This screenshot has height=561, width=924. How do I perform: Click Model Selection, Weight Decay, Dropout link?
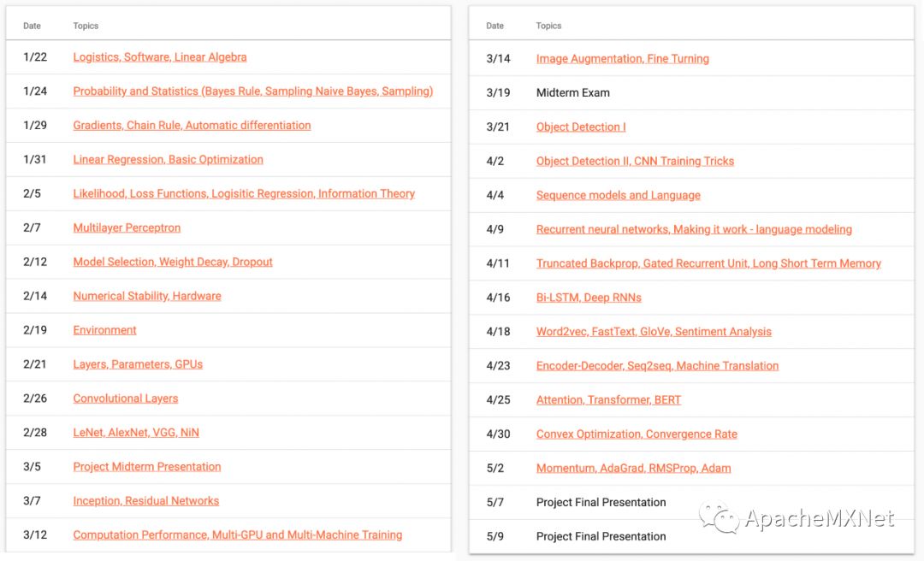(x=173, y=263)
